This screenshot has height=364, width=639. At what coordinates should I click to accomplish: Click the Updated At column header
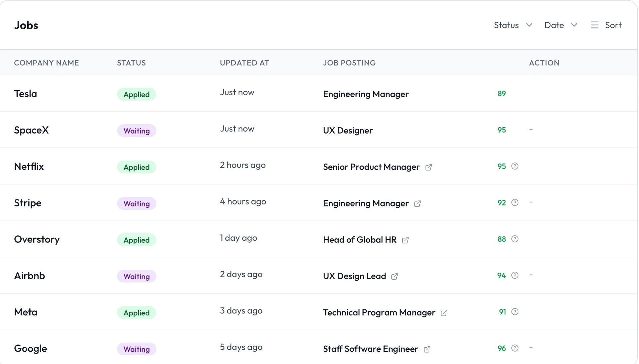click(x=244, y=63)
